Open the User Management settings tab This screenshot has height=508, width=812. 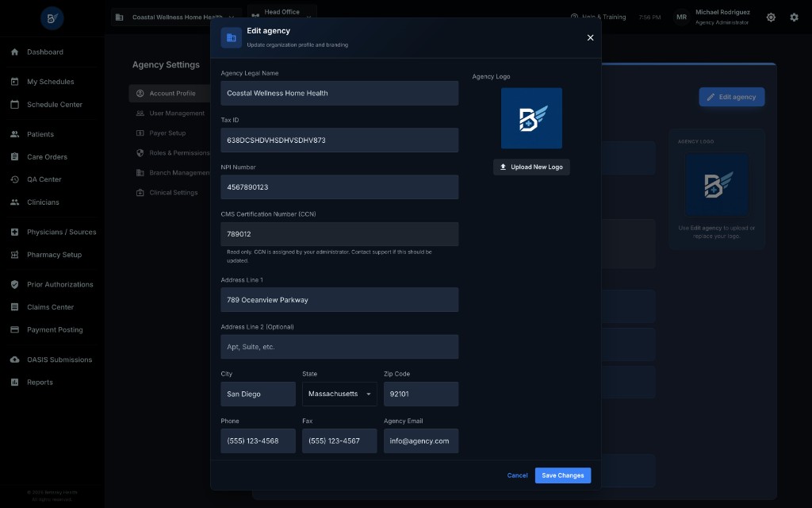coord(170,113)
